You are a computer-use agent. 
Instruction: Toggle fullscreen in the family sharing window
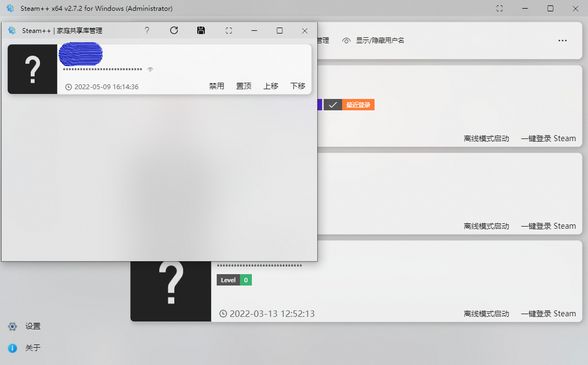coord(229,31)
